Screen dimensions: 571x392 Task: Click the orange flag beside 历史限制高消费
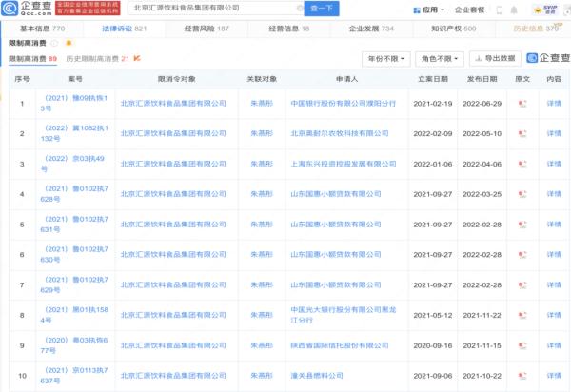click(x=137, y=58)
